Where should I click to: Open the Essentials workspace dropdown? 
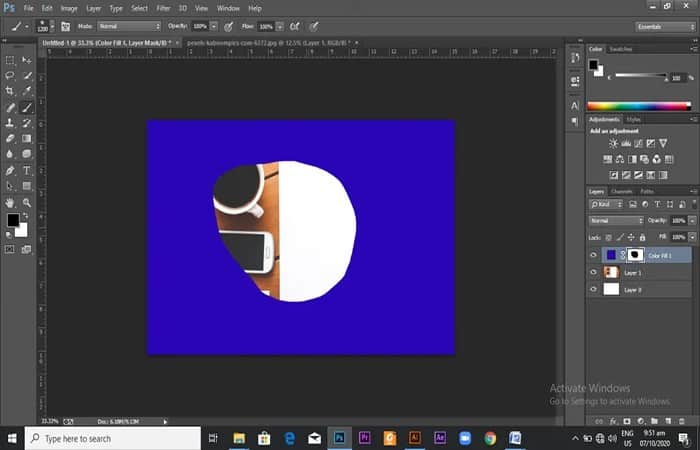[665, 27]
